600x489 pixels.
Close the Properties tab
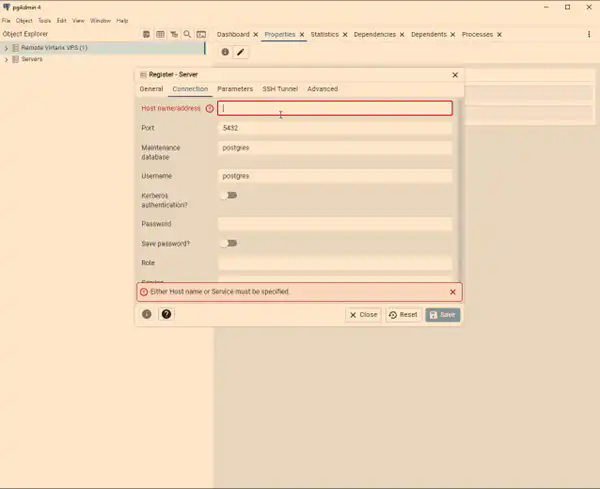point(302,35)
